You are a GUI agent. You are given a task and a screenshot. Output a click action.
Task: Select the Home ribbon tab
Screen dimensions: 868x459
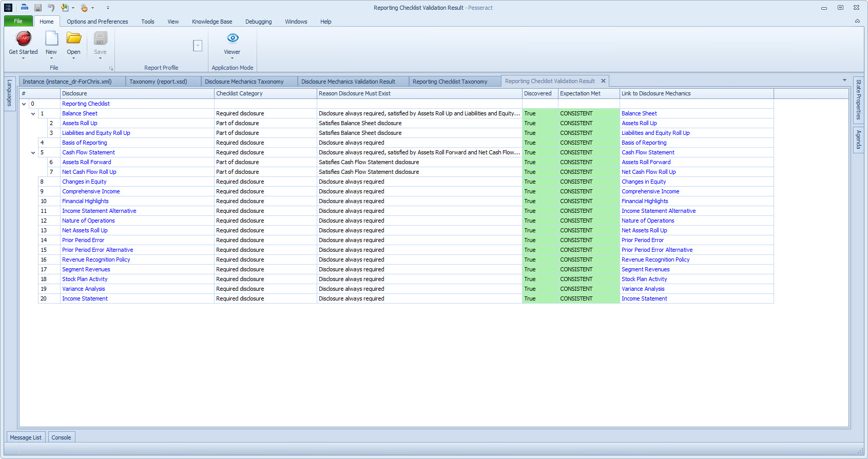[47, 22]
